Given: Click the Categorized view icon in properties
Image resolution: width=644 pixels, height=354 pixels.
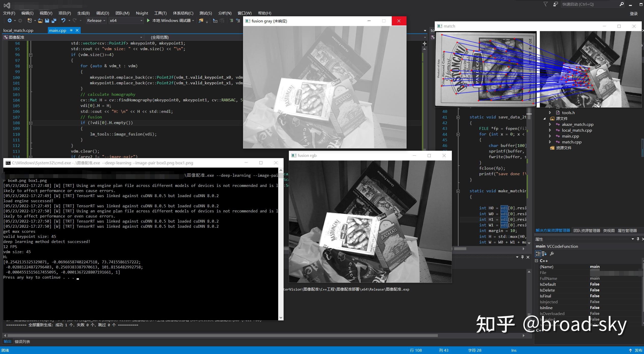Looking at the screenshot, I should pyautogui.click(x=538, y=254).
